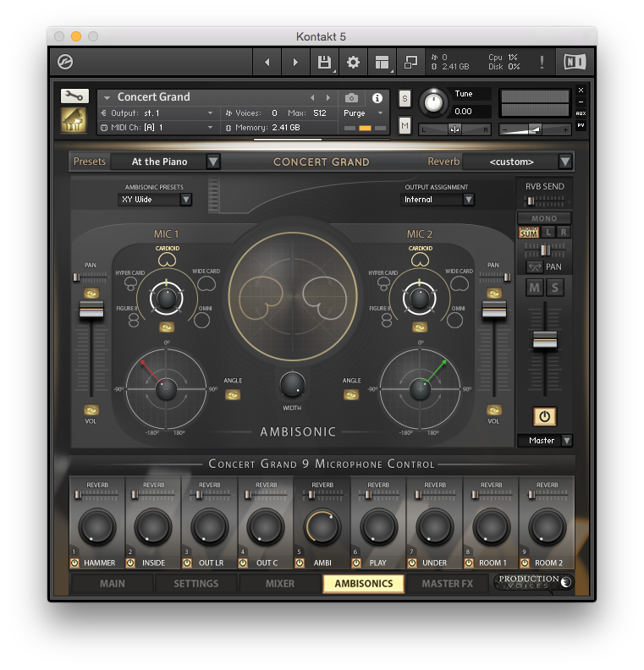Open the workspace layout panel icon
The image size is (644, 670).
[x=382, y=63]
